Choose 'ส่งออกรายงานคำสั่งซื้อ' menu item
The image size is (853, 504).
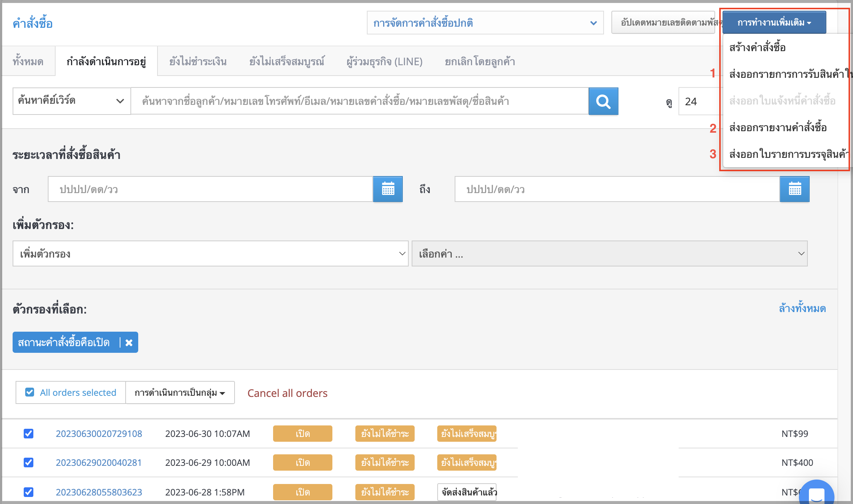click(x=778, y=127)
